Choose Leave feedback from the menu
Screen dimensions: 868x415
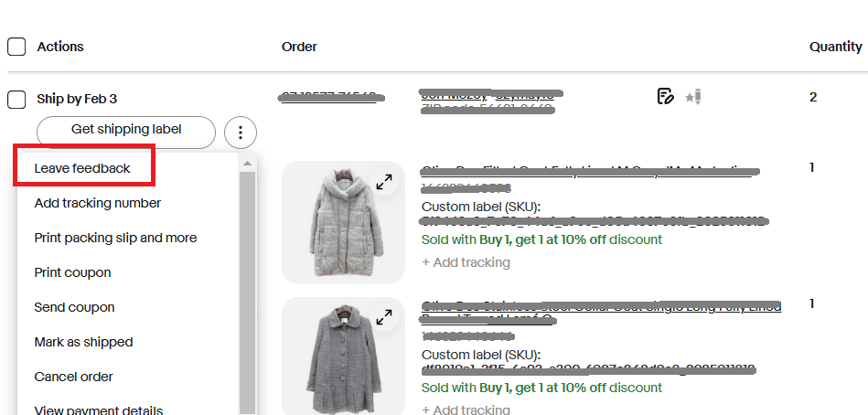pos(82,168)
